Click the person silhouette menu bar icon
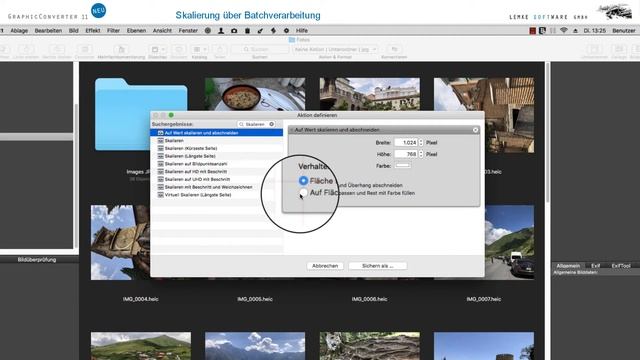 click(221, 31)
